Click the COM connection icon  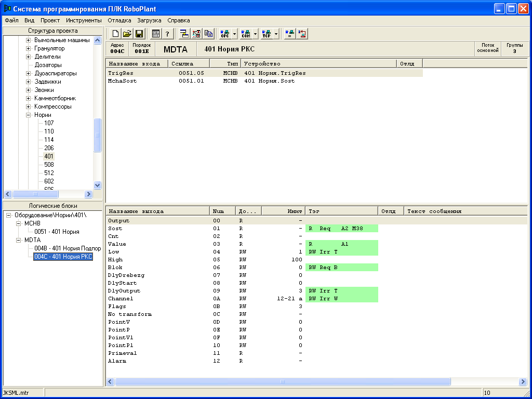pos(246,34)
